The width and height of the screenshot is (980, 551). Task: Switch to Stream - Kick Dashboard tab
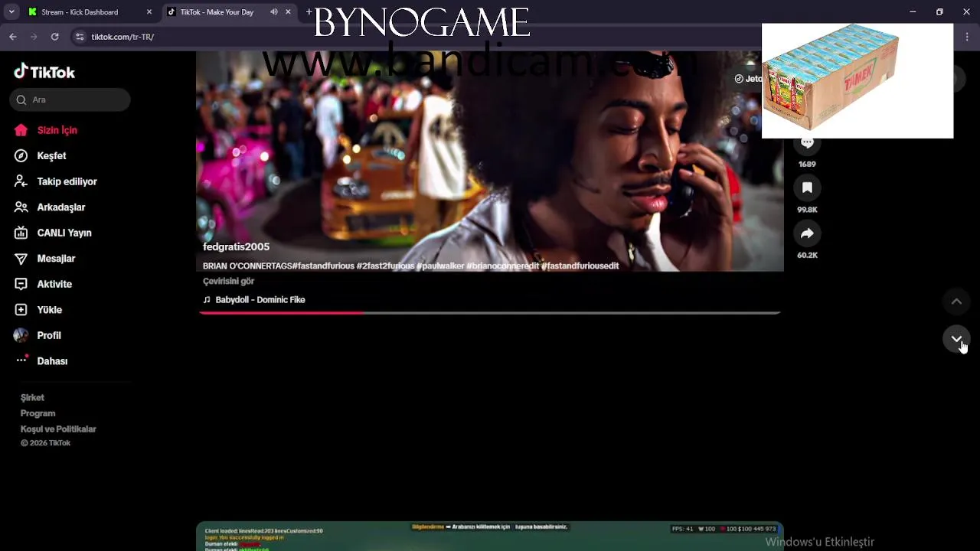click(90, 12)
